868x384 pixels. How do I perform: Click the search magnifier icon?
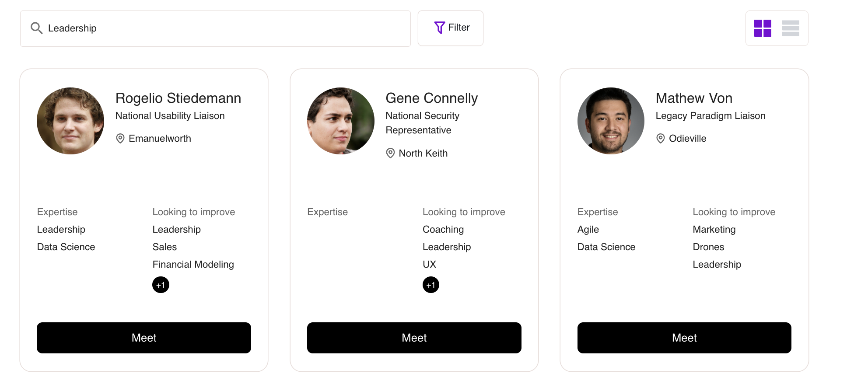[36, 28]
